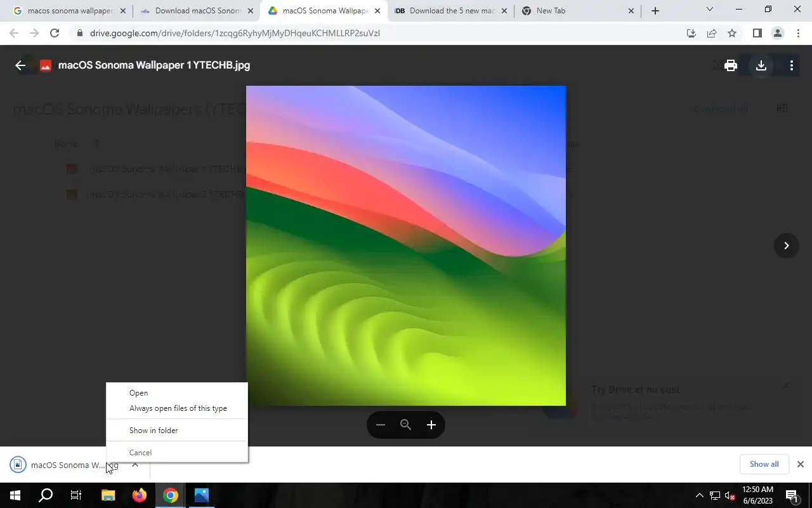The width and height of the screenshot is (812, 508).
Task: Reset zoom with the magnifier icon
Action: [x=406, y=425]
